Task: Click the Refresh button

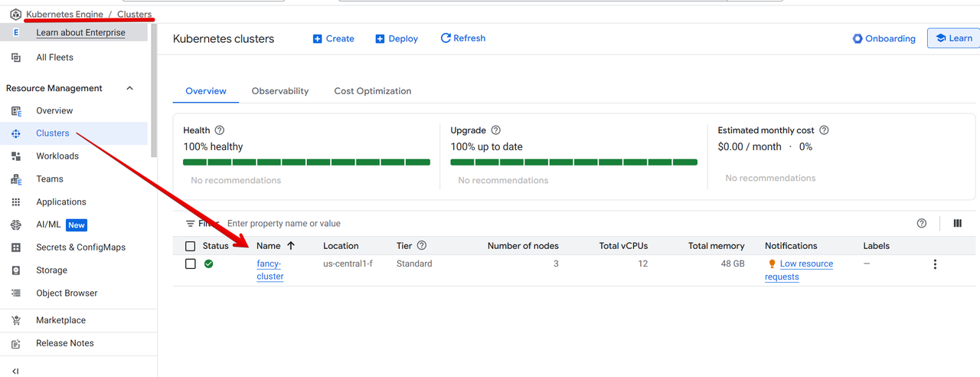Action: pos(463,38)
